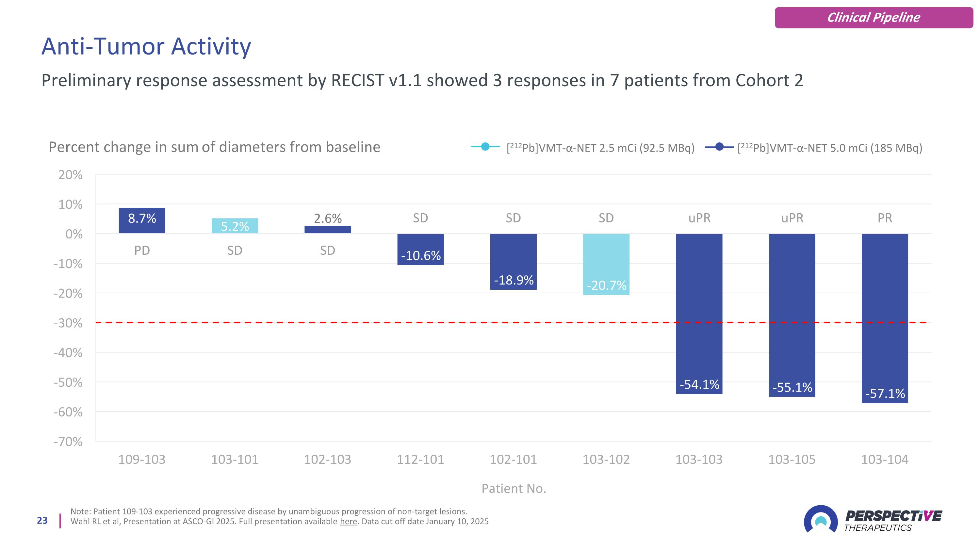Viewport: 980px width, 551px height.
Task: Click the -54.1% bar for 103-103
Action: (699, 314)
